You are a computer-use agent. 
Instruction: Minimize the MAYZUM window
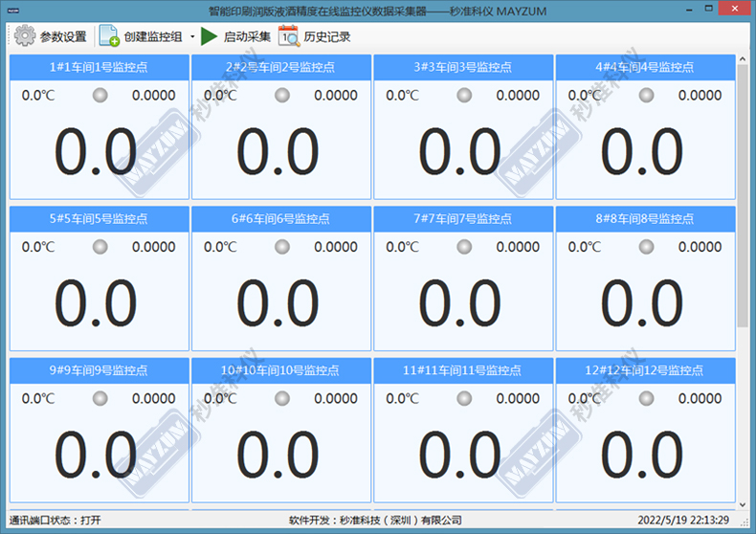click(x=689, y=9)
